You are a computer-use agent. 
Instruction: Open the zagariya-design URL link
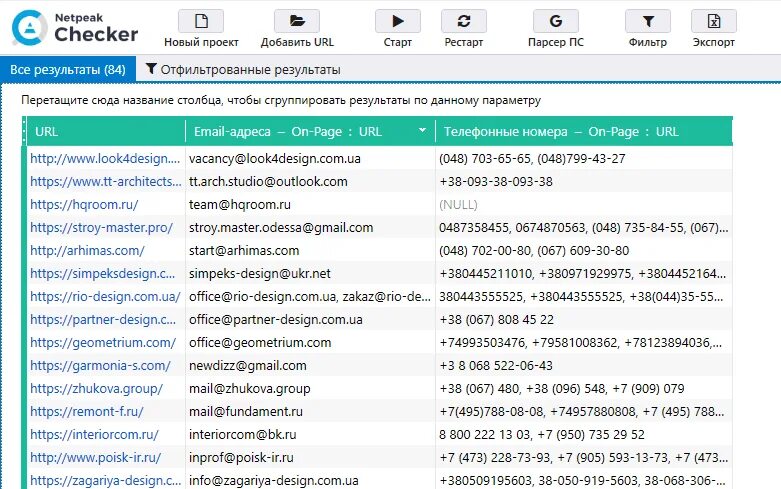pos(106,480)
